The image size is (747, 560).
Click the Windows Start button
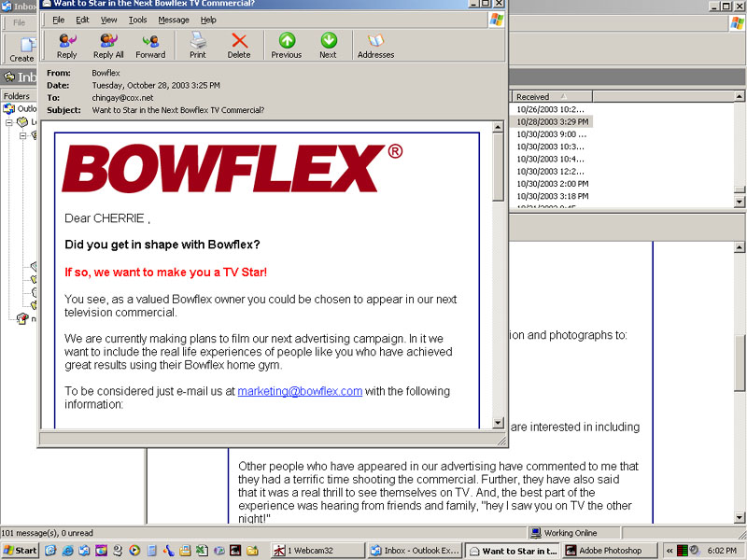20,551
